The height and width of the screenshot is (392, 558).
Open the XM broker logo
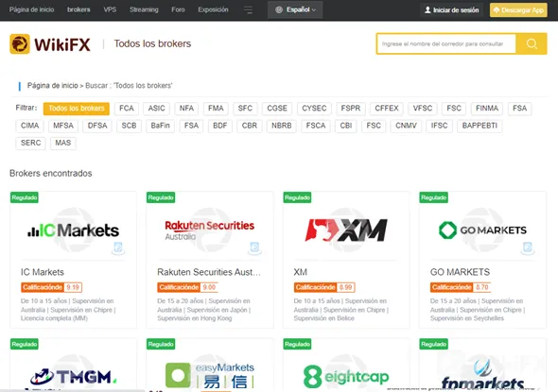(x=346, y=230)
